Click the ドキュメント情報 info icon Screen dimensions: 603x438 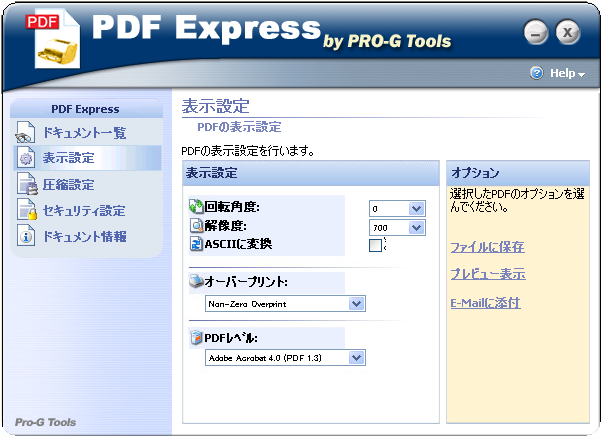point(26,236)
